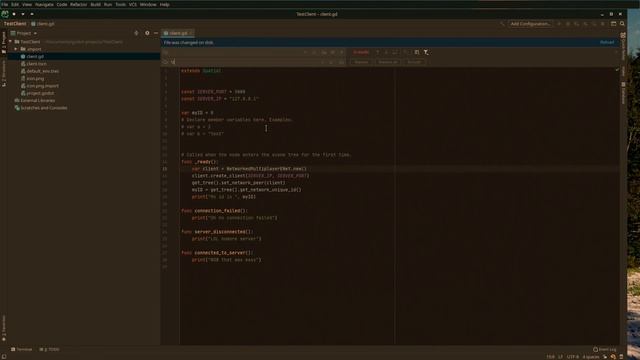
Task: Click next occurrence down arrow in find bar
Action: 386,52
